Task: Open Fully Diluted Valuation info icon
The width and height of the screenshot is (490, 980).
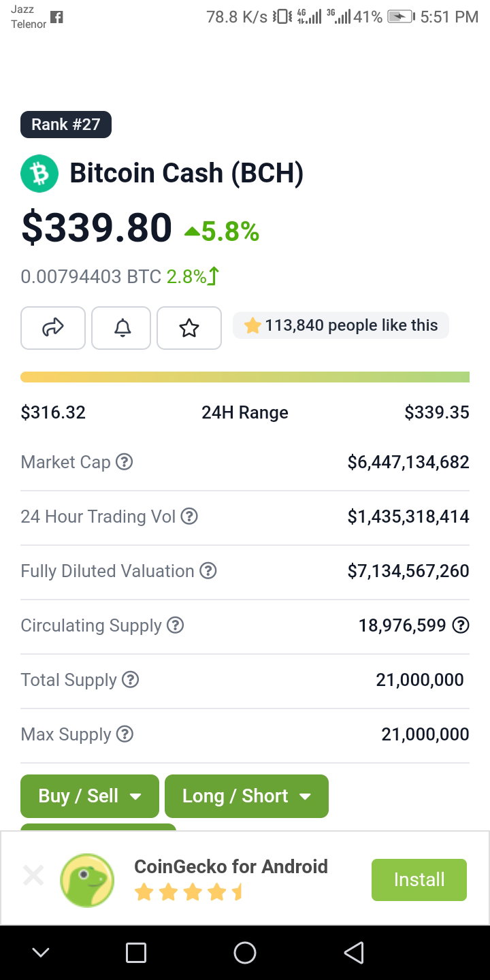Action: (208, 571)
